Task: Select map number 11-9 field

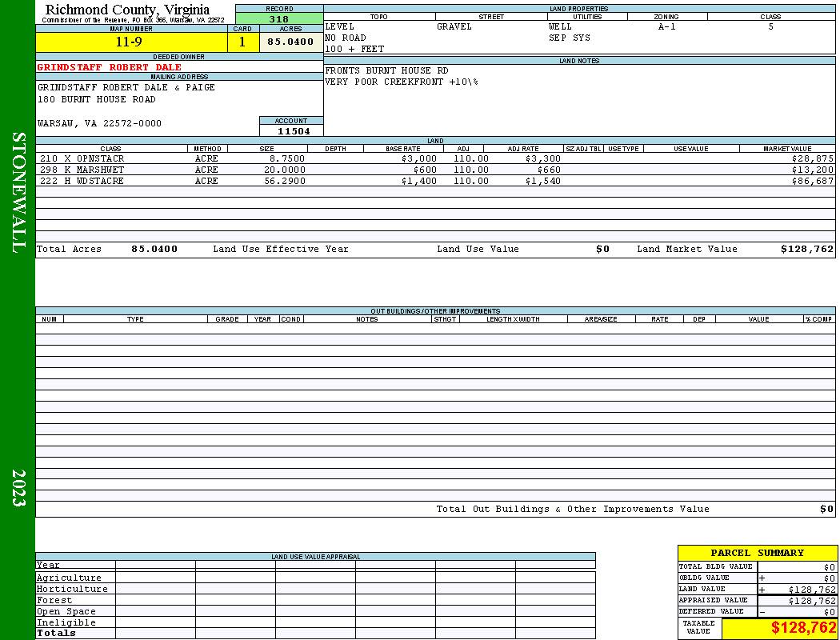Action: [x=131, y=42]
